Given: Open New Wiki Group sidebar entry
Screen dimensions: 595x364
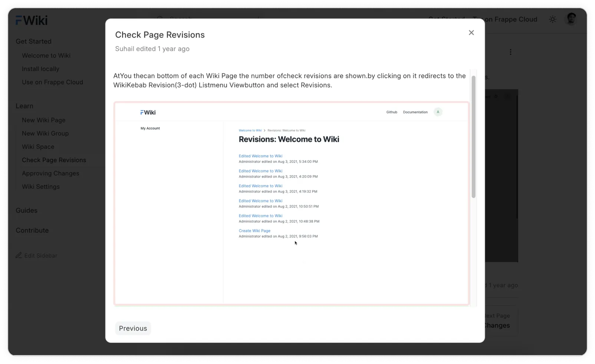Looking at the screenshot, I should click(x=45, y=133).
